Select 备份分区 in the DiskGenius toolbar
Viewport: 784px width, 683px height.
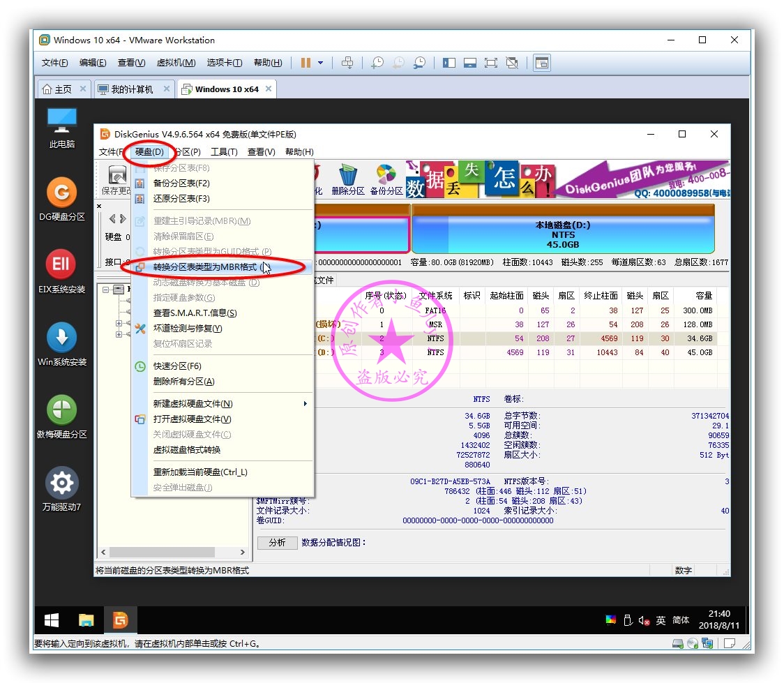387,179
